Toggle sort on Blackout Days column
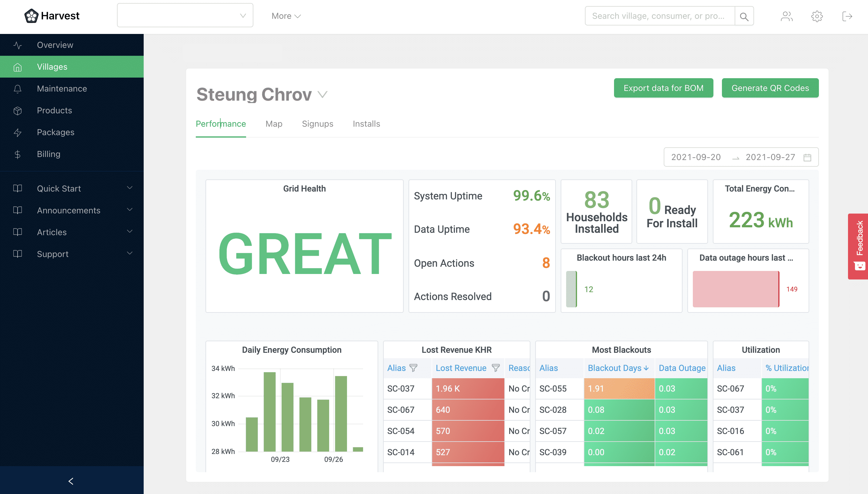Image resolution: width=868 pixels, height=494 pixels. coord(618,368)
